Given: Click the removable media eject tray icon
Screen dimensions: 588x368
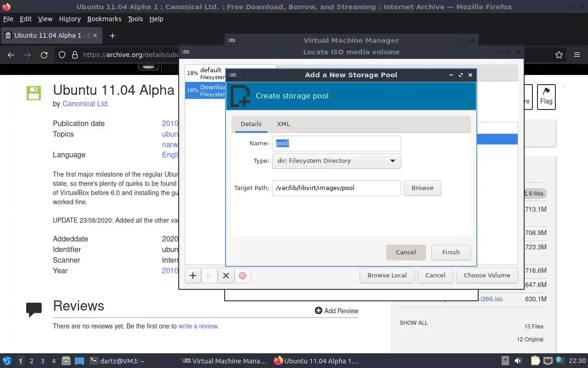Looking at the screenshot, I should [x=505, y=361].
